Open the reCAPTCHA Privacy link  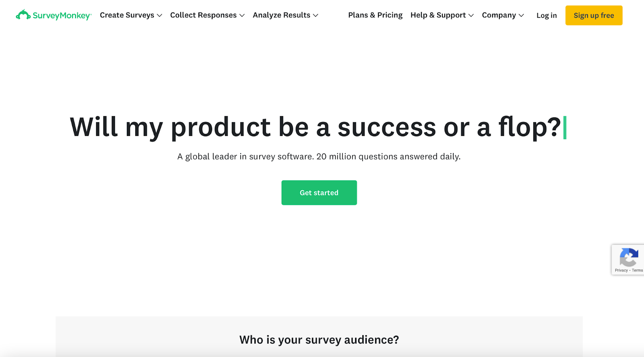click(621, 271)
